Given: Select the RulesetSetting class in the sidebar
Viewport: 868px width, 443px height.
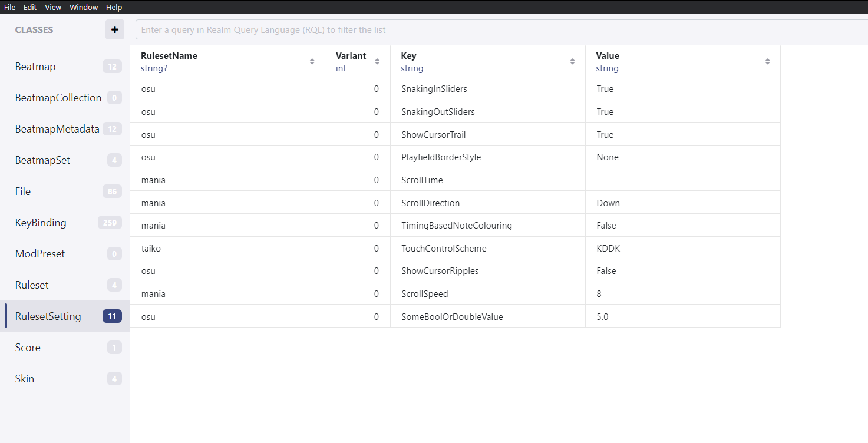Looking at the screenshot, I should pos(48,316).
